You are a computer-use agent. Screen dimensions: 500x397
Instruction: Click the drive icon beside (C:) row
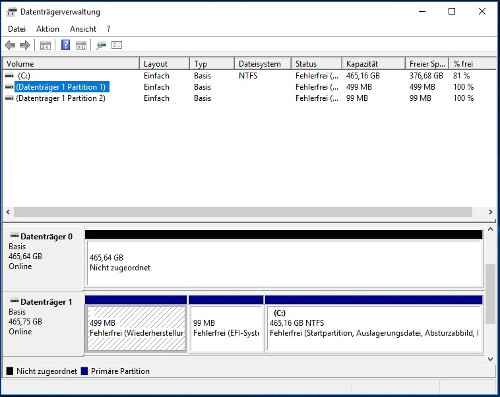pyautogui.click(x=9, y=76)
